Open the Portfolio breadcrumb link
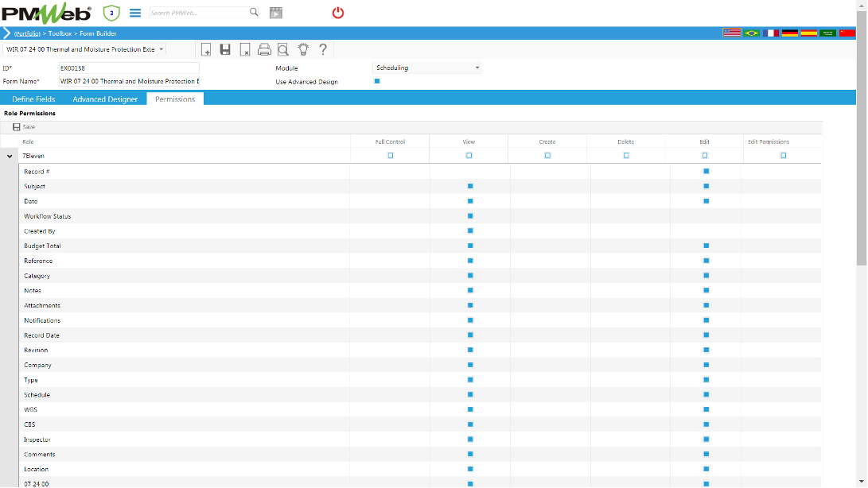The width and height of the screenshot is (868, 488). pos(27,33)
